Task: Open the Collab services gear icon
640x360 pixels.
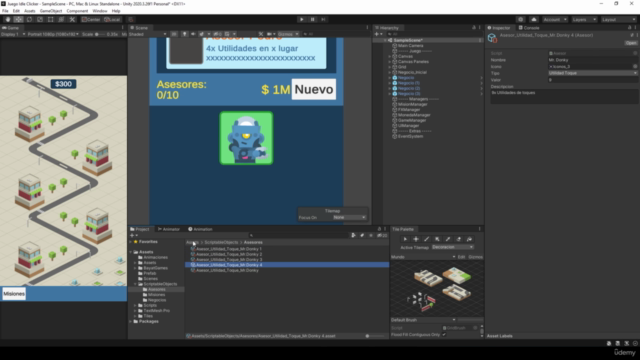Action: [520, 20]
